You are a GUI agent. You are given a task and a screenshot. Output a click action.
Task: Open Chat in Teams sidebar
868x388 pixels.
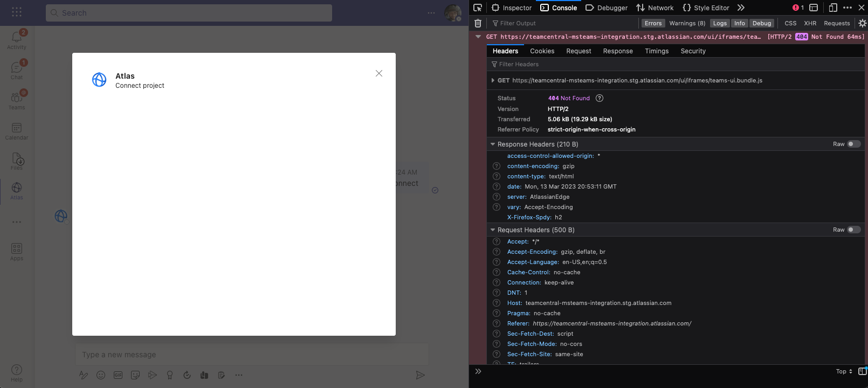(x=17, y=70)
